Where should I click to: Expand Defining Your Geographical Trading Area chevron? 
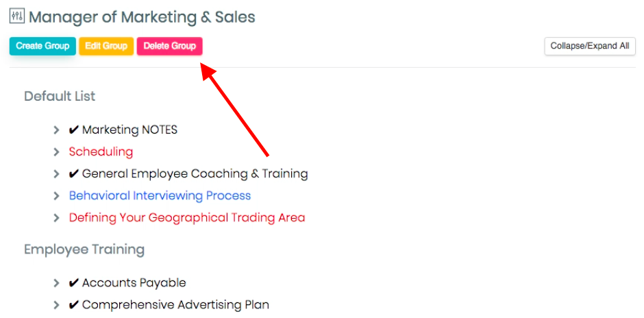click(x=57, y=218)
